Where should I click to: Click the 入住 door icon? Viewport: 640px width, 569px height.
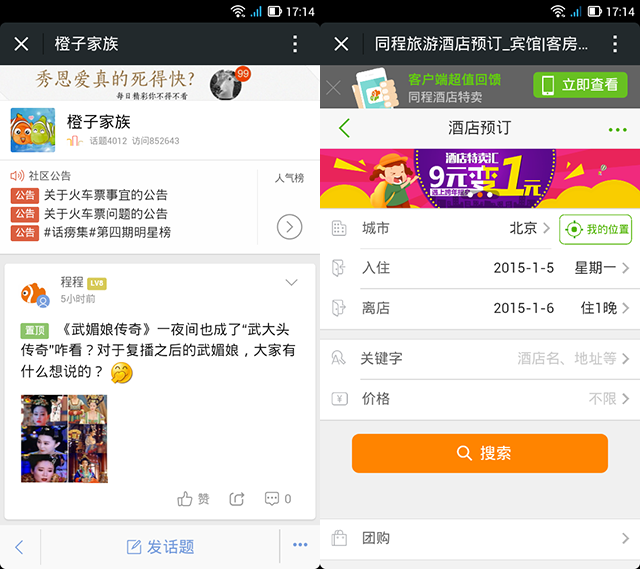[x=339, y=268]
